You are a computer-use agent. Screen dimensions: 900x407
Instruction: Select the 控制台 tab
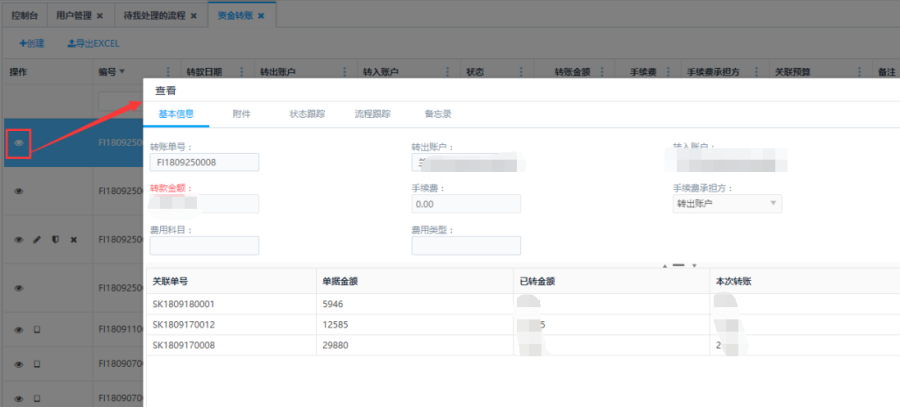point(24,17)
